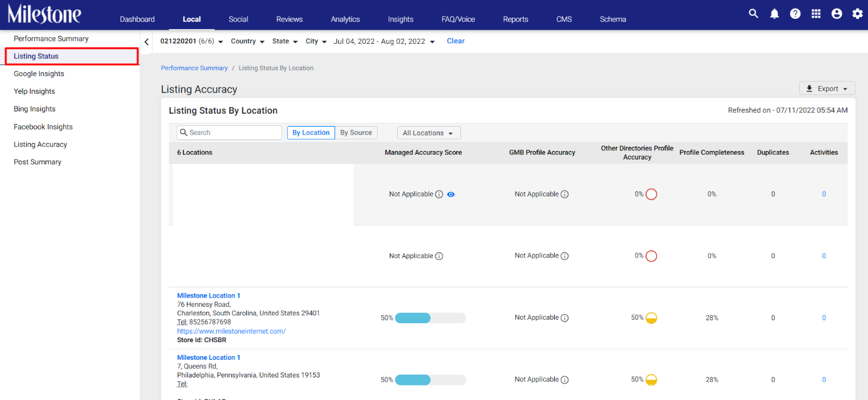Image resolution: width=868 pixels, height=400 pixels.
Task: Open Performance Summary in sidebar
Action: coord(51,39)
